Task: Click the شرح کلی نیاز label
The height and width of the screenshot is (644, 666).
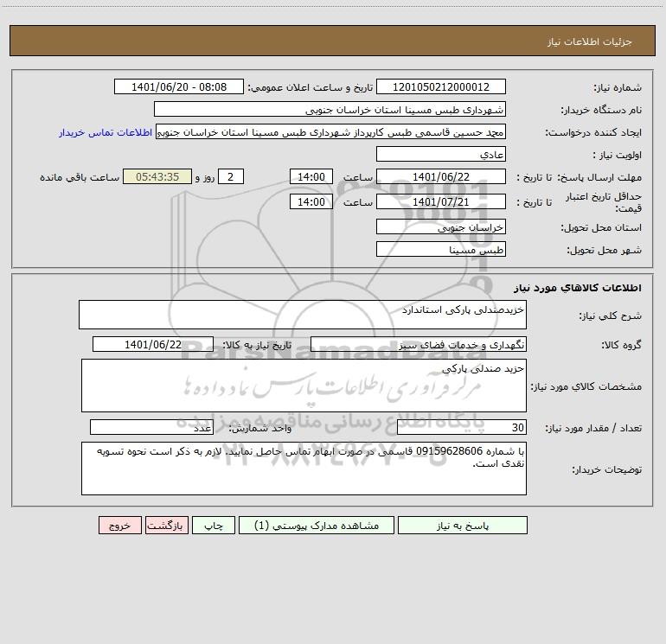Action: (x=611, y=316)
